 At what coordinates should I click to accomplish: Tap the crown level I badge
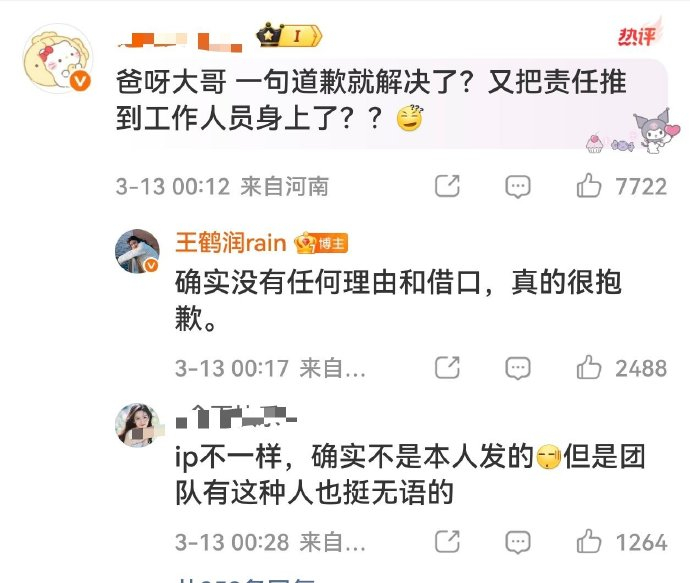(x=290, y=36)
